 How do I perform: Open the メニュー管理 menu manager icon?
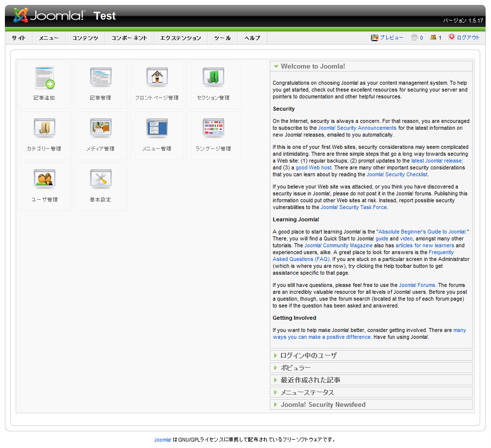coord(157,128)
